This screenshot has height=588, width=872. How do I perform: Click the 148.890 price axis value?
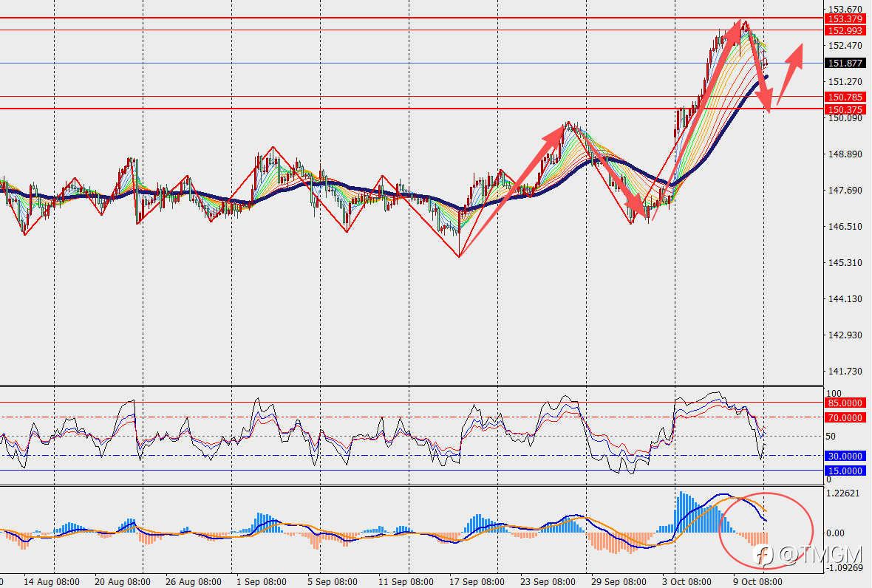(845, 154)
